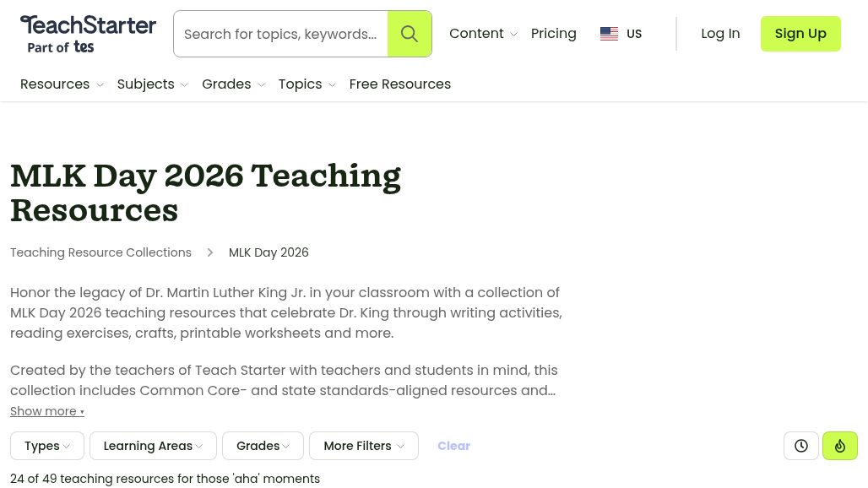The height and width of the screenshot is (488, 868).
Task: Open the Types filter dropdown
Action: [x=46, y=446]
